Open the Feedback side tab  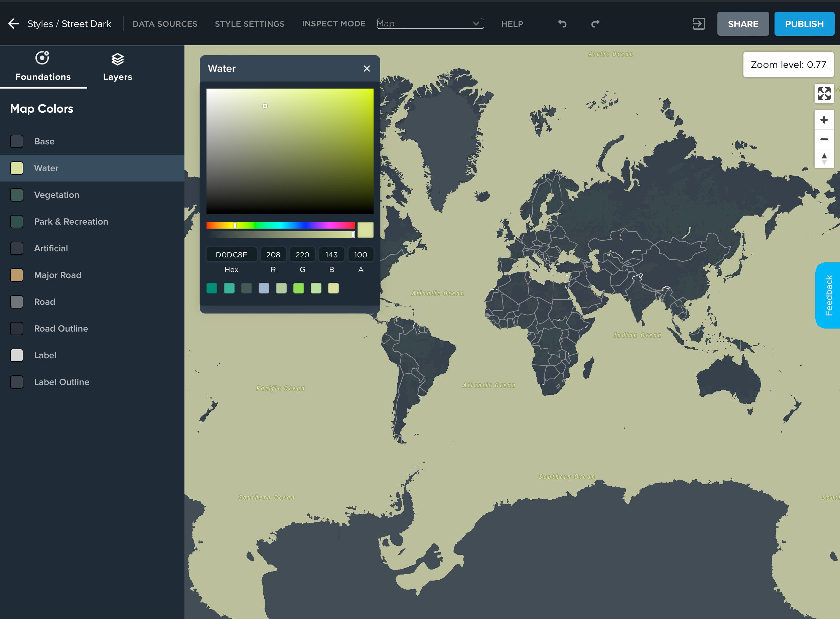click(x=828, y=295)
